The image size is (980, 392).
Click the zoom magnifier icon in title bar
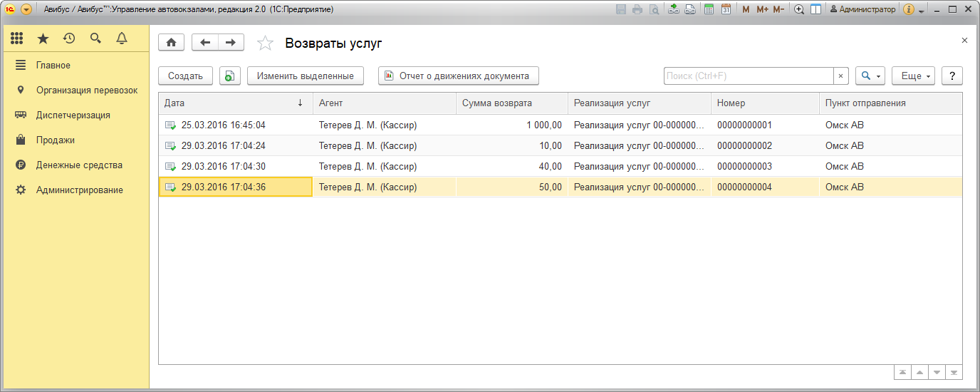799,9
